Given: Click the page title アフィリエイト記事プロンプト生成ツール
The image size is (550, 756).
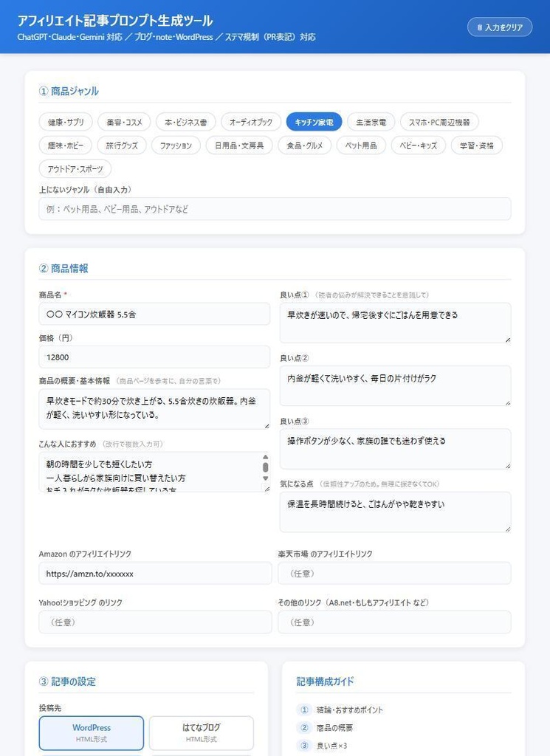Looking at the screenshot, I should coord(115,21).
